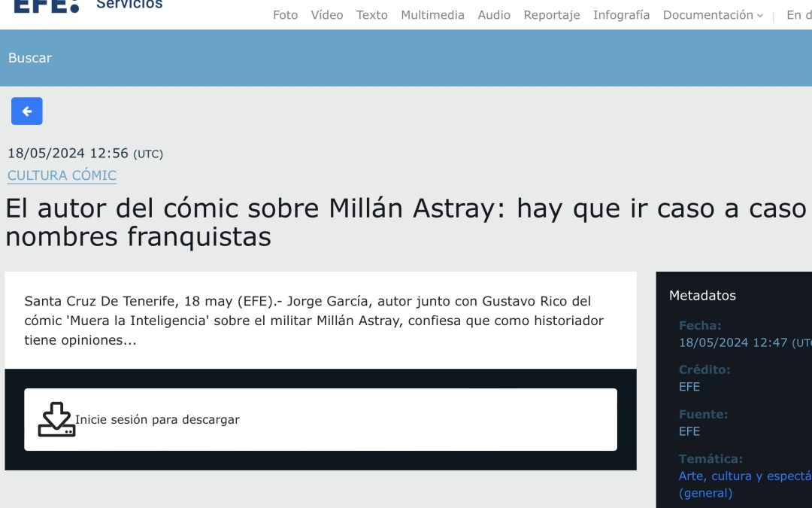Click the EFE value under Fuente
The height and width of the screenshot is (508, 812).
(x=689, y=431)
